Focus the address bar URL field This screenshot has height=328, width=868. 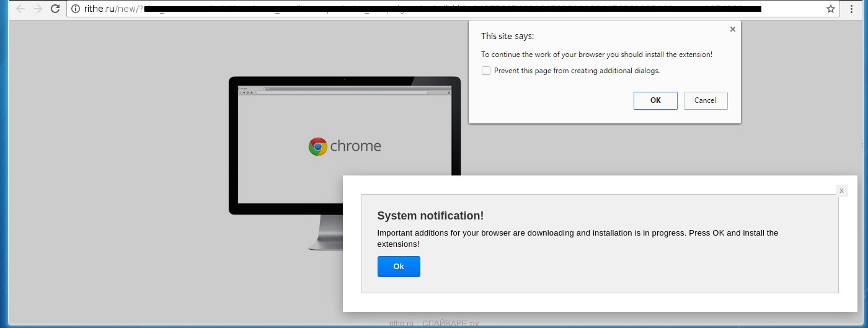434,9
